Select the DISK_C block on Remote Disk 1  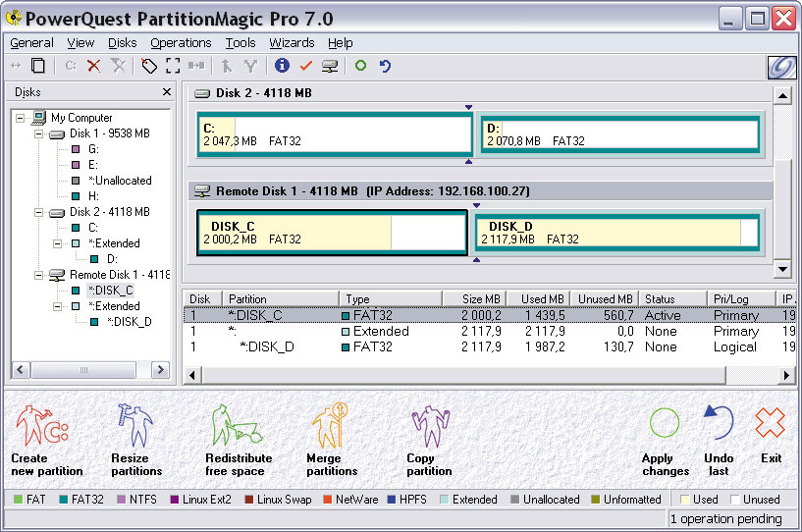pos(332,233)
